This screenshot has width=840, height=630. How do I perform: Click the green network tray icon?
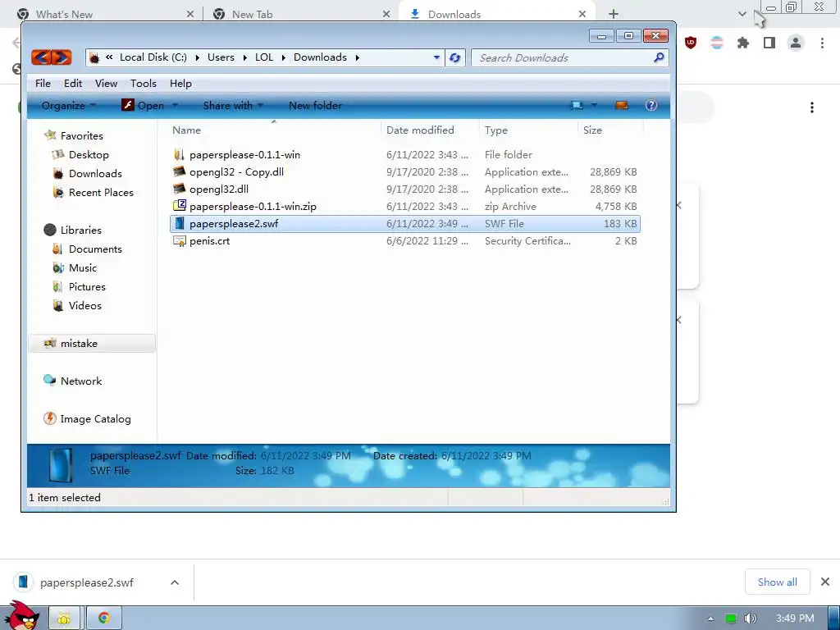click(731, 619)
